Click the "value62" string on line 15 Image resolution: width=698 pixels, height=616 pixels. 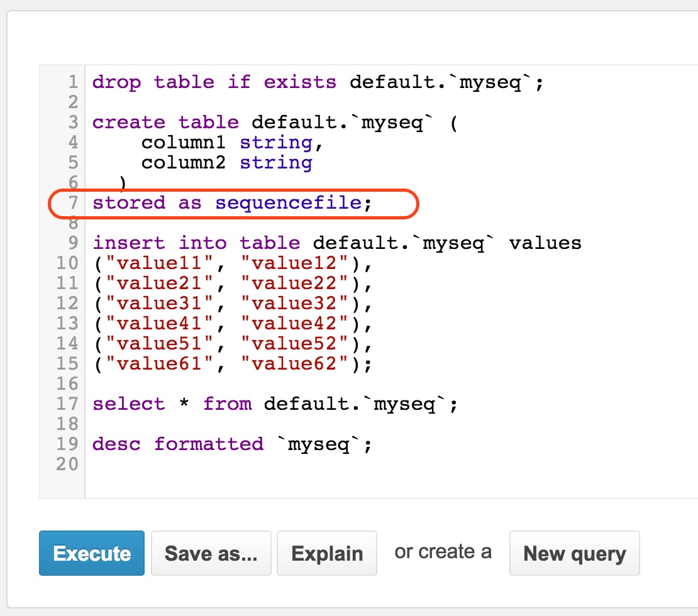[294, 364]
